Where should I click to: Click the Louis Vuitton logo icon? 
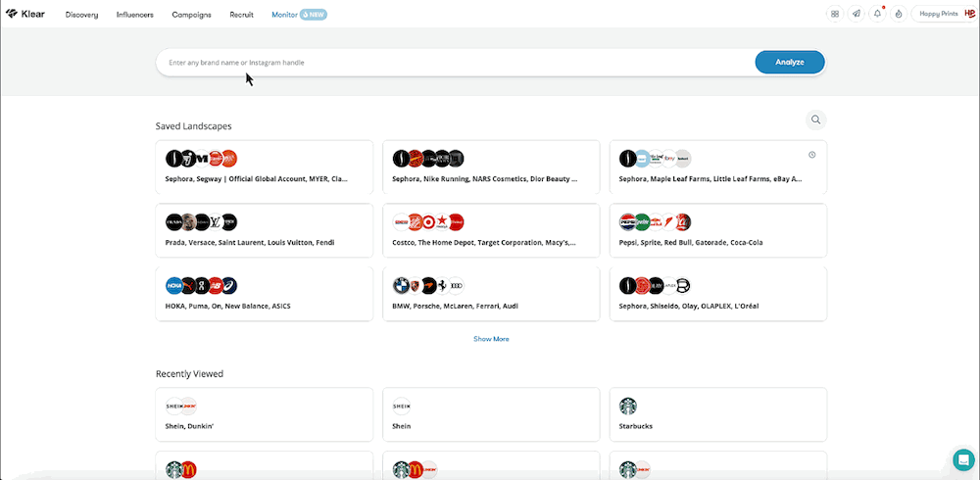coord(216,221)
